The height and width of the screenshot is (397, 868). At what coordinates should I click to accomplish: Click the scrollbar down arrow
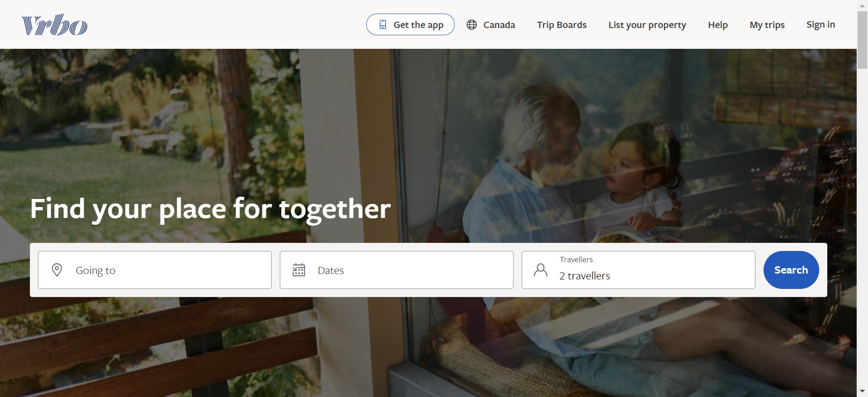point(862,391)
